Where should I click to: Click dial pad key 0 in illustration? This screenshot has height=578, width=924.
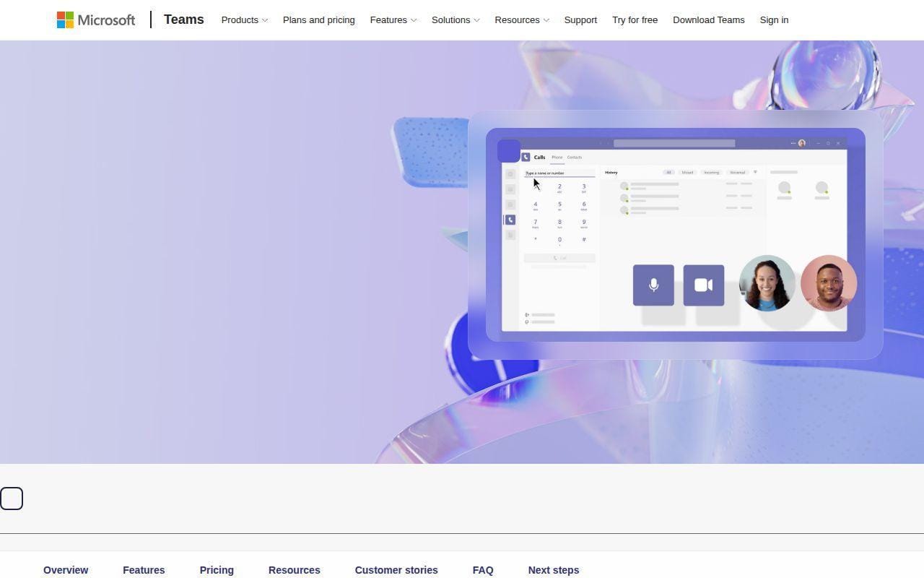point(559,241)
